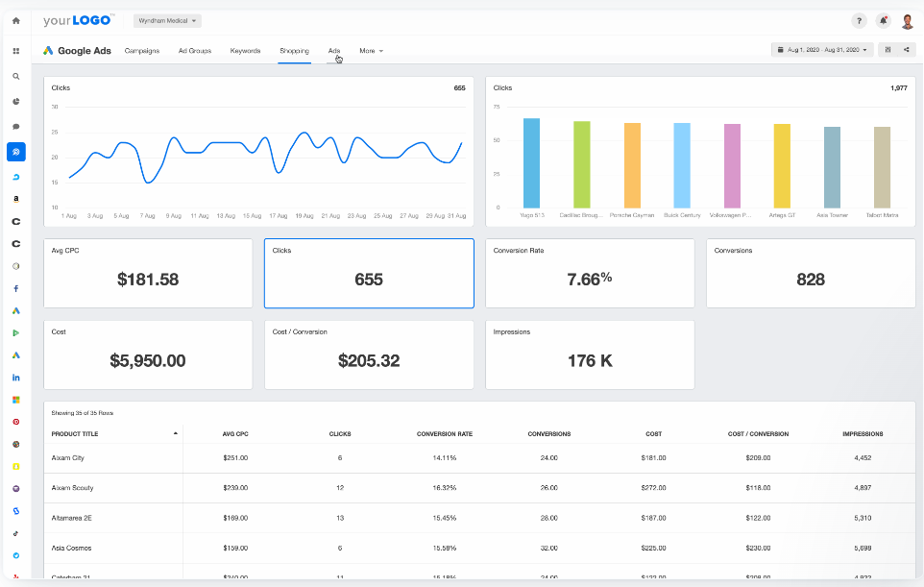Open the home icon in sidebar
924x587 pixels.
coord(16,20)
